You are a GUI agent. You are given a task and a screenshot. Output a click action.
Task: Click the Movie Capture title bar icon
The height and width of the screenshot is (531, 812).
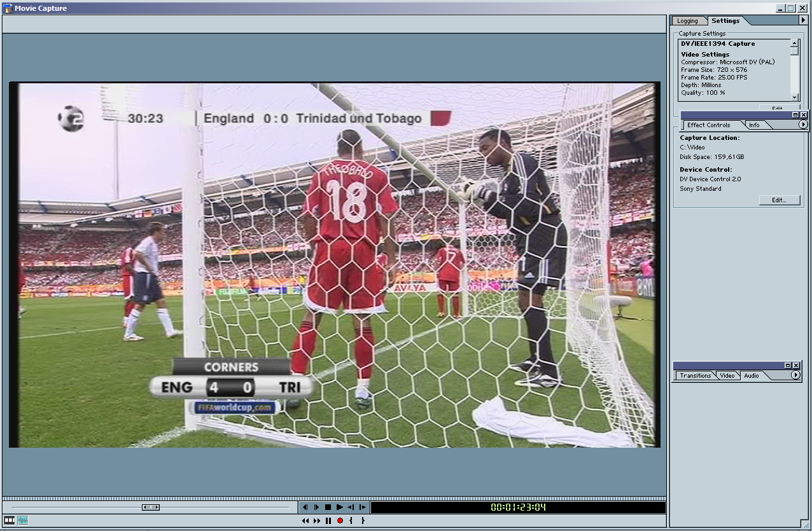click(x=8, y=8)
